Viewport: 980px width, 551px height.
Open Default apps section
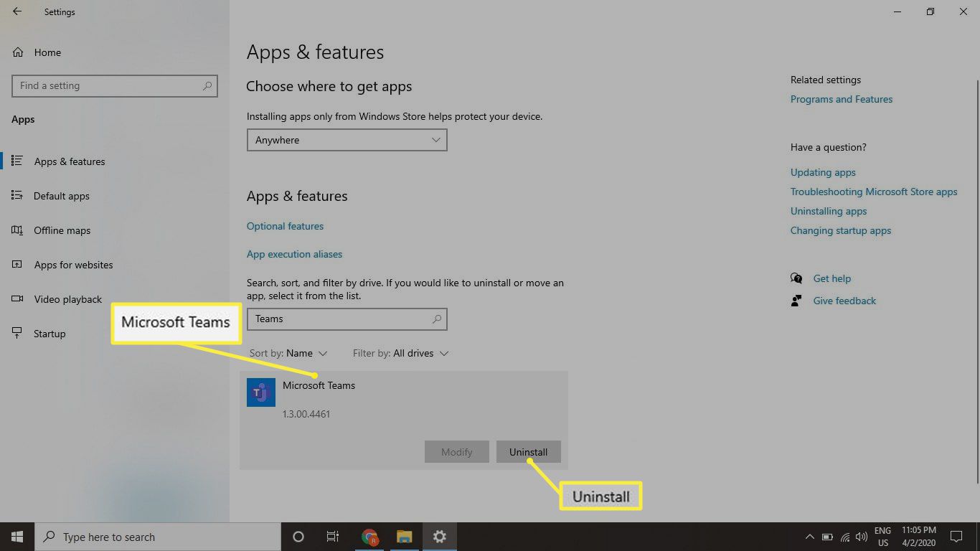(x=62, y=196)
